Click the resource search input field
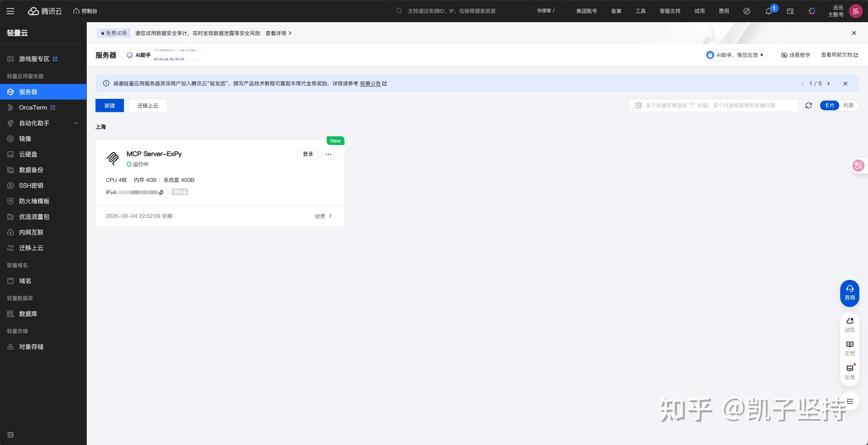 (451, 11)
